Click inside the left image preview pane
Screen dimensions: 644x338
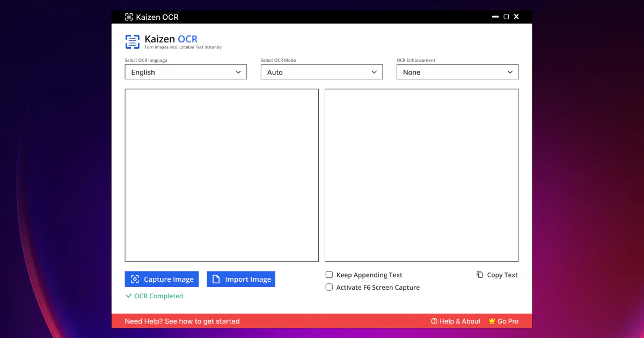tap(222, 175)
